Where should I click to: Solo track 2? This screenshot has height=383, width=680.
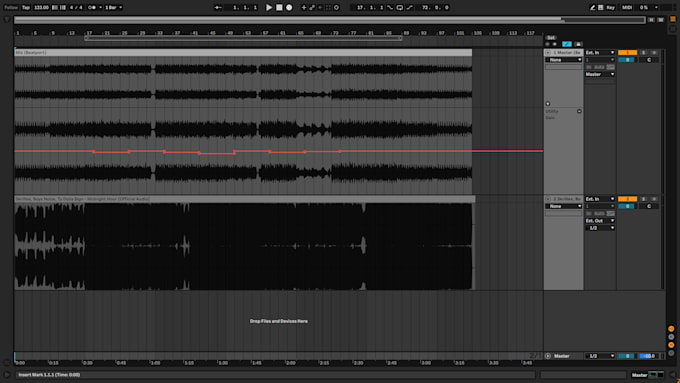[x=644, y=199]
